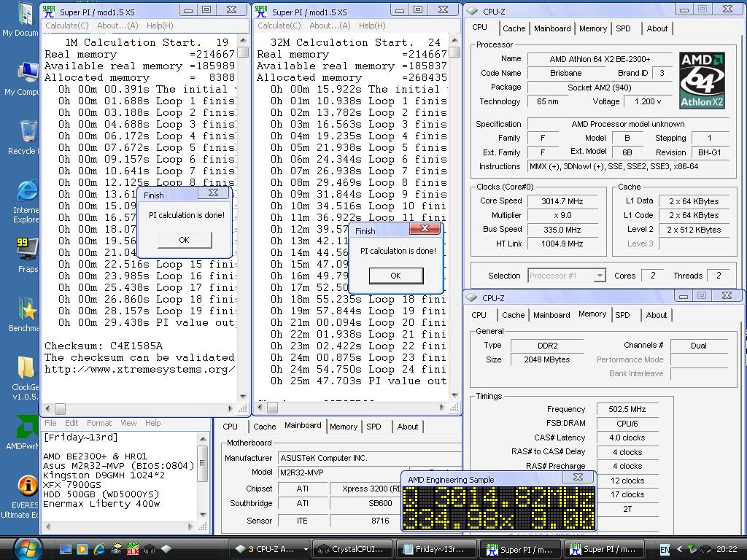Open CPU-Z taskbar group dropdown arrow
The width and height of the screenshot is (747, 560).
point(306,550)
